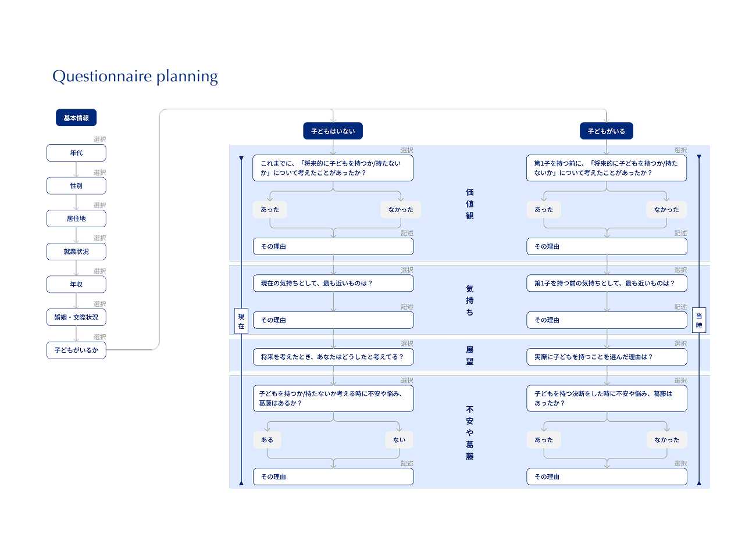Select the 実際に子どもを持つことを選んだ理由は？ box
This screenshot has width=756, height=534.
607,357
